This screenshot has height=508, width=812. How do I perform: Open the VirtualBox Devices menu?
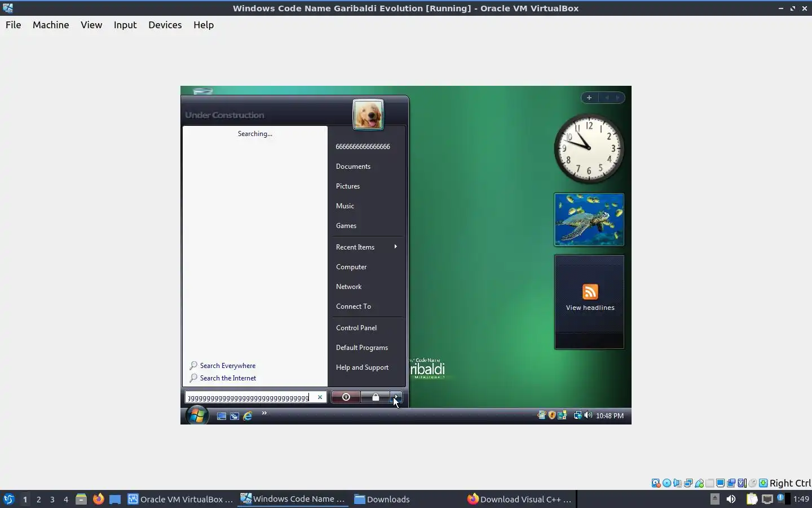[165, 25]
